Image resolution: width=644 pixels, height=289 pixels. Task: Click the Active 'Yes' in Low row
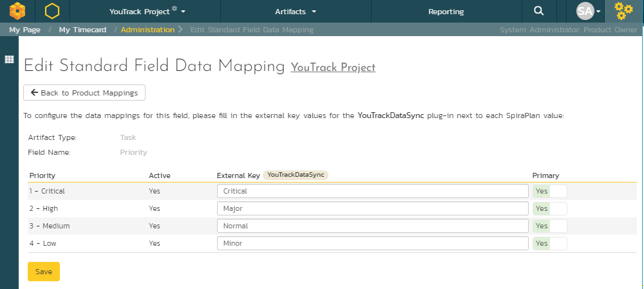click(x=155, y=243)
